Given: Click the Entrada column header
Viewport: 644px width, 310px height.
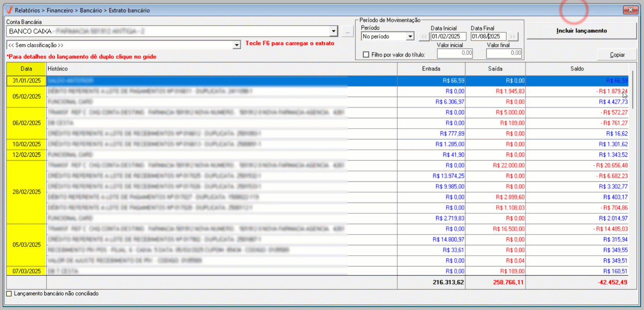Looking at the screenshot, I should pyautogui.click(x=431, y=69).
